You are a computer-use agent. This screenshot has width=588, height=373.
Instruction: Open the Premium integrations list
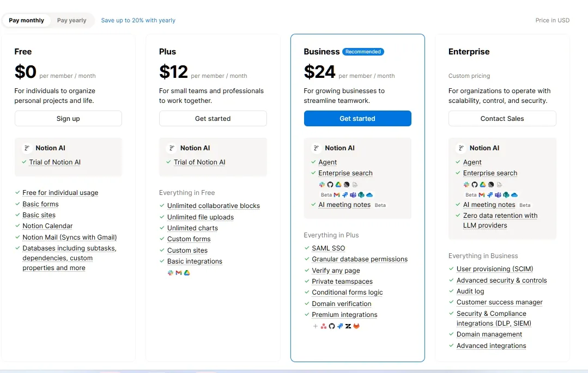(x=344, y=314)
